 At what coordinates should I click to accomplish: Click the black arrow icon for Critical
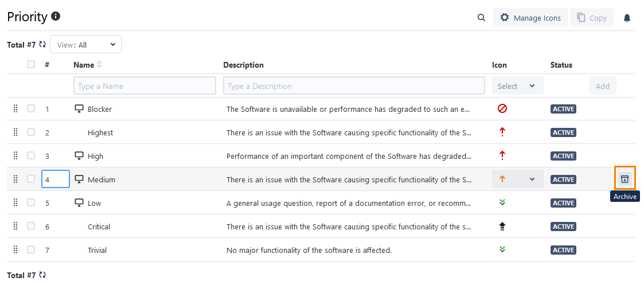pyautogui.click(x=502, y=226)
